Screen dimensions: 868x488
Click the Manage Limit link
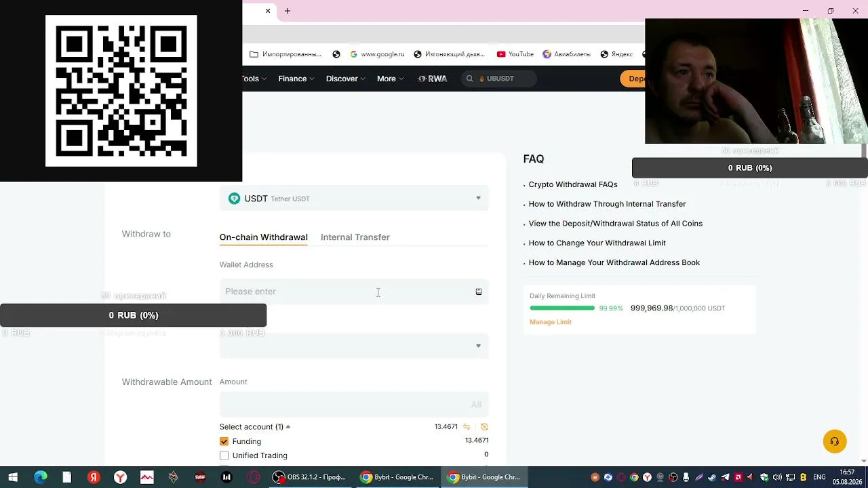coord(551,322)
